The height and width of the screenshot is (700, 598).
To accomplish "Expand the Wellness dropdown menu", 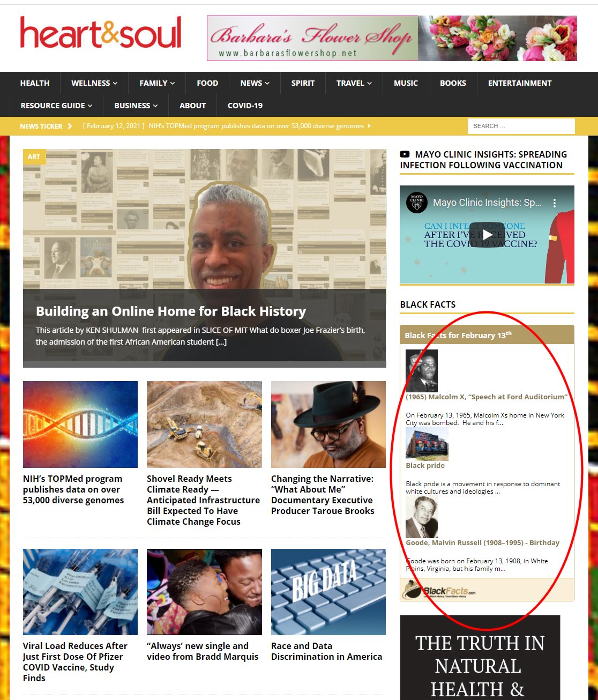I will (94, 83).
